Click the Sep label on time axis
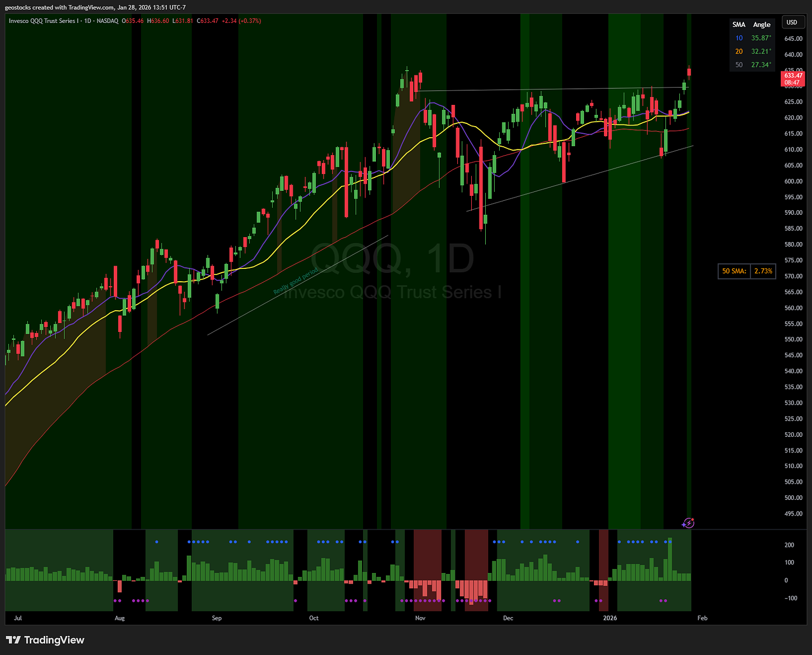Image resolution: width=812 pixels, height=655 pixels. click(x=217, y=618)
